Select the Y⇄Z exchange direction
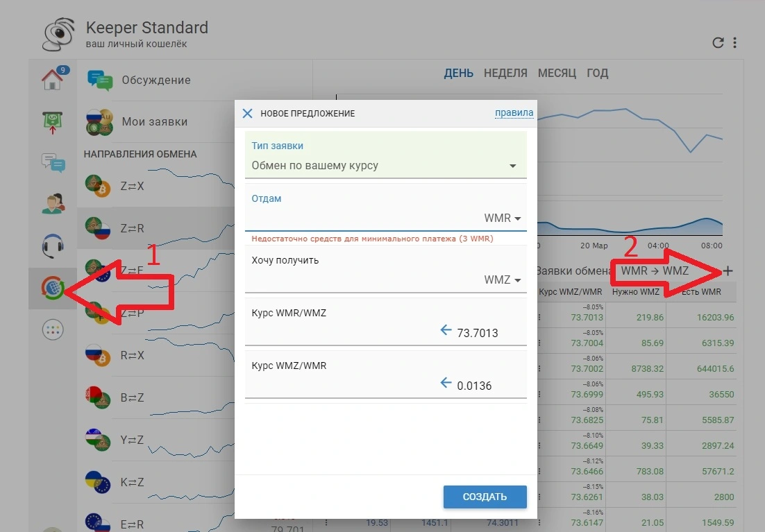The image size is (765, 532). coord(156,440)
